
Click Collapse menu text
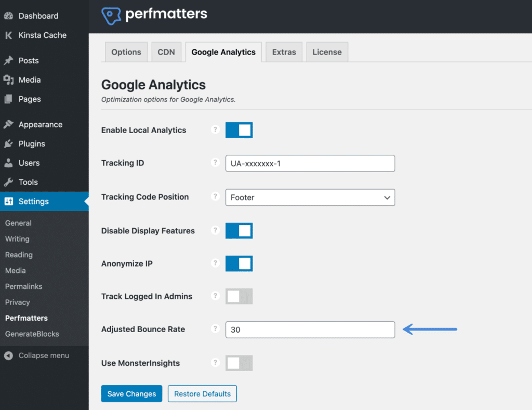44,355
